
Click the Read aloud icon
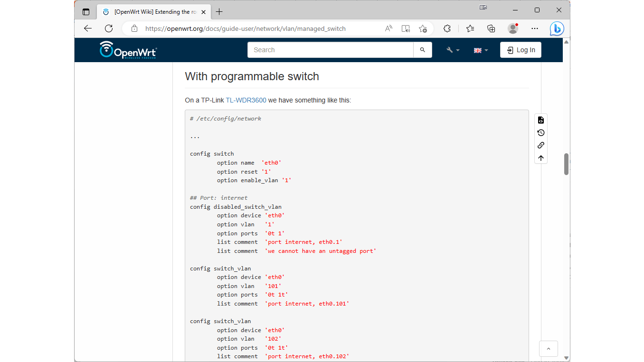pyautogui.click(x=388, y=28)
